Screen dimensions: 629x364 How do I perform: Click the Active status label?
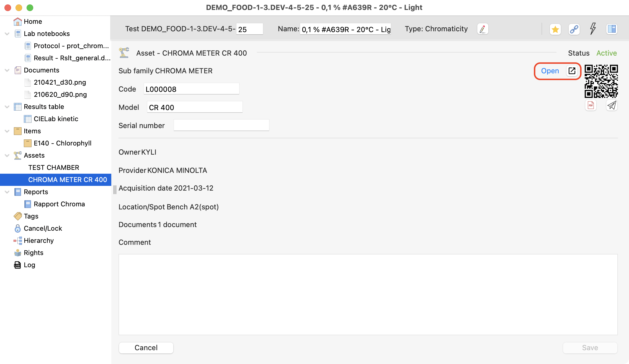point(607,53)
